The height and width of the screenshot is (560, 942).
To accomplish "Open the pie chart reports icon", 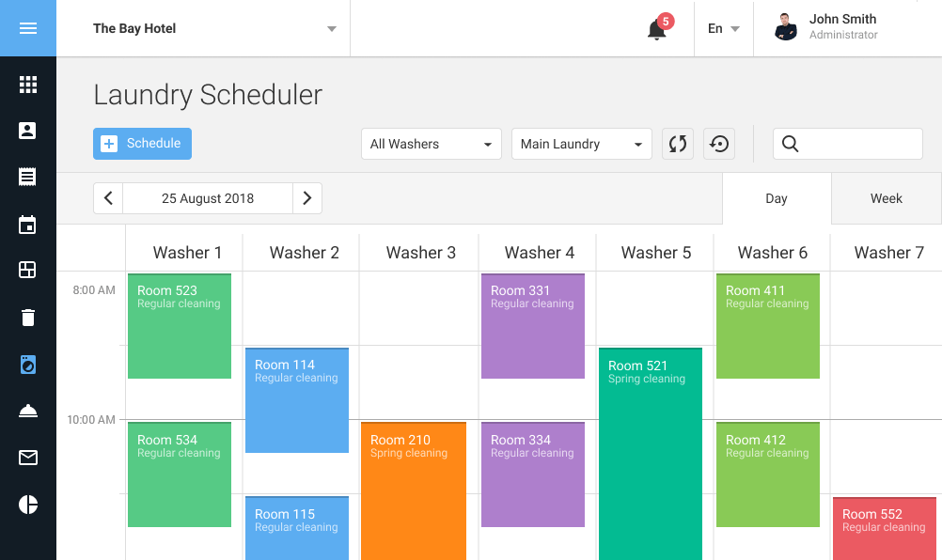I will tap(28, 505).
